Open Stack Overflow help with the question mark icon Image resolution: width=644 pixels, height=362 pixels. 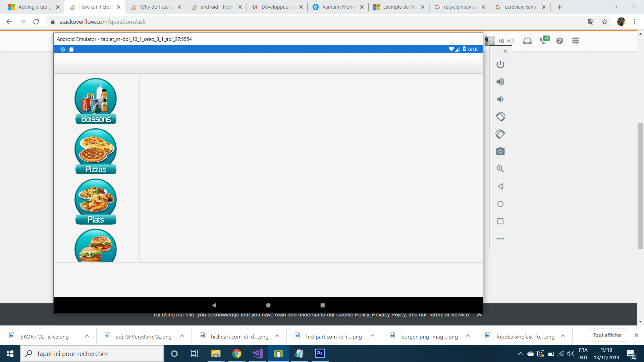(x=559, y=41)
